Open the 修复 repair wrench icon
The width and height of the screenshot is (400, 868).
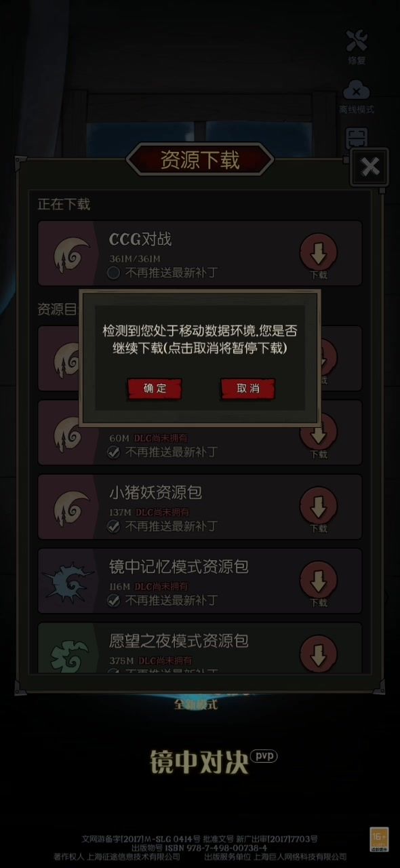(357, 46)
